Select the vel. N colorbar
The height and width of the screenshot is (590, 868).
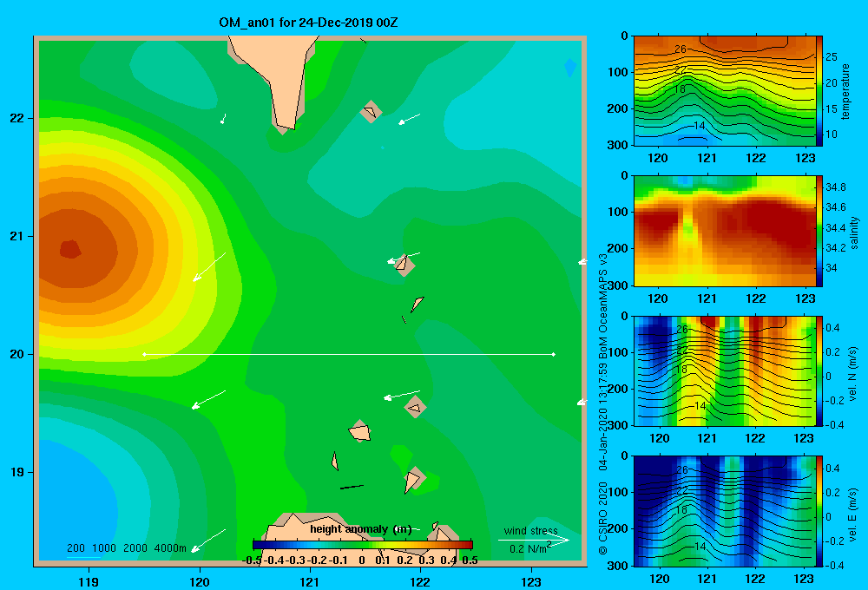(x=819, y=370)
